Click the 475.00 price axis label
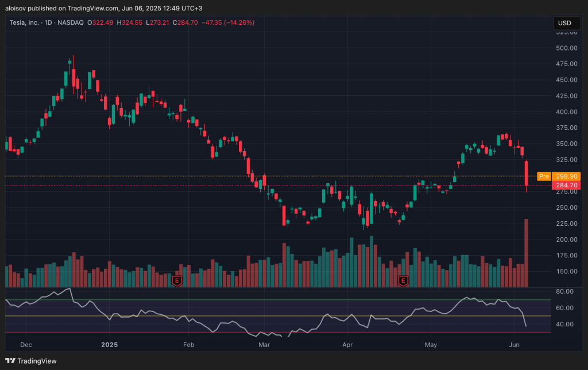The width and height of the screenshot is (588, 370). (x=567, y=64)
